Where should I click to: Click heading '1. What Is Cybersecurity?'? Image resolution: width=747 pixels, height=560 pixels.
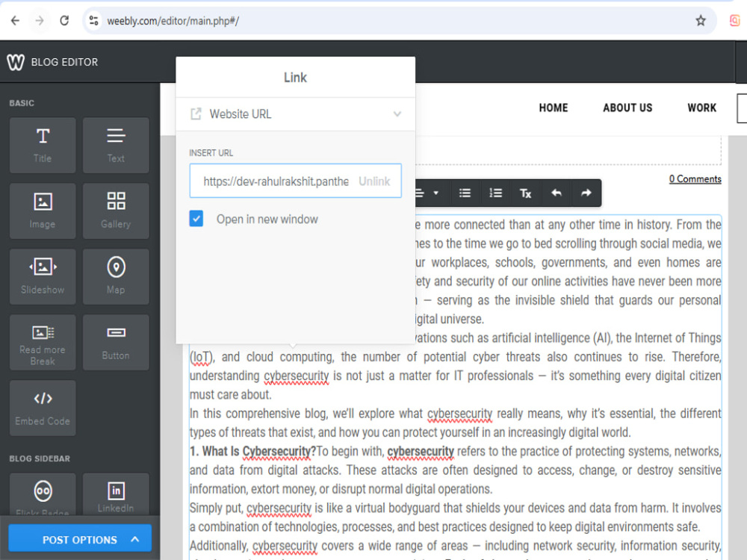253,451
